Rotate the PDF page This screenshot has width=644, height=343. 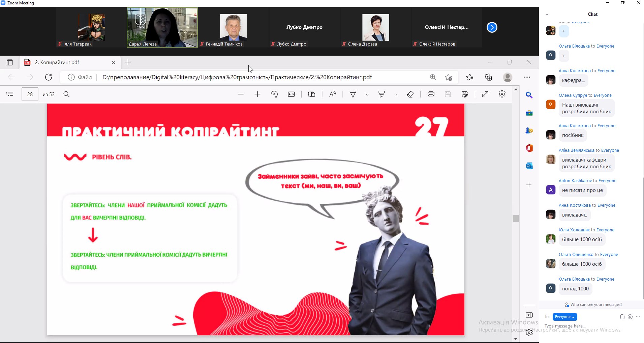tap(274, 94)
